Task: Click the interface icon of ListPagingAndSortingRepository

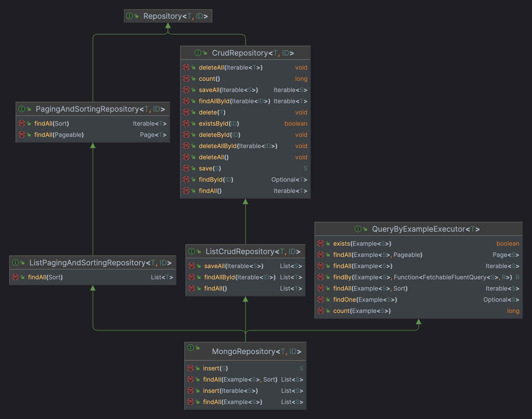Action: tap(15, 263)
